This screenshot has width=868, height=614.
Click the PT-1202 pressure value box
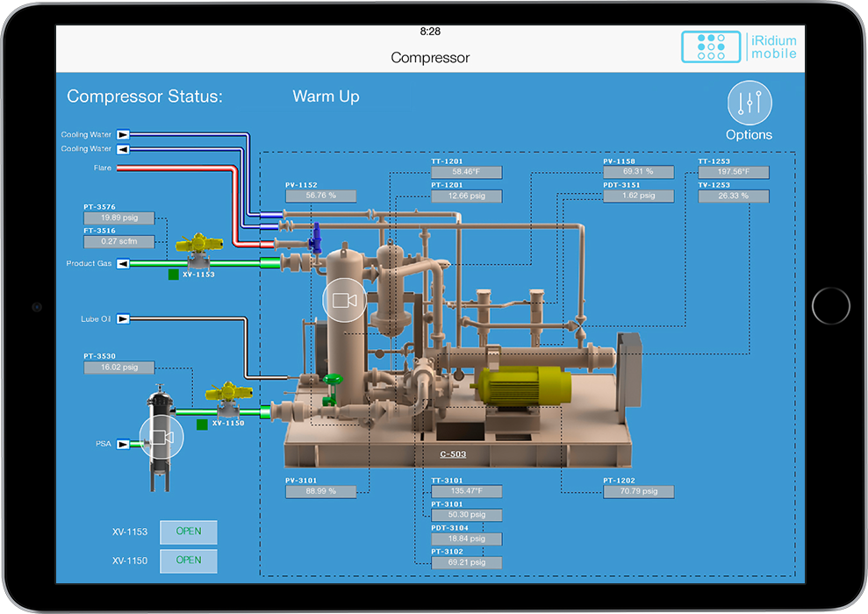tap(639, 491)
